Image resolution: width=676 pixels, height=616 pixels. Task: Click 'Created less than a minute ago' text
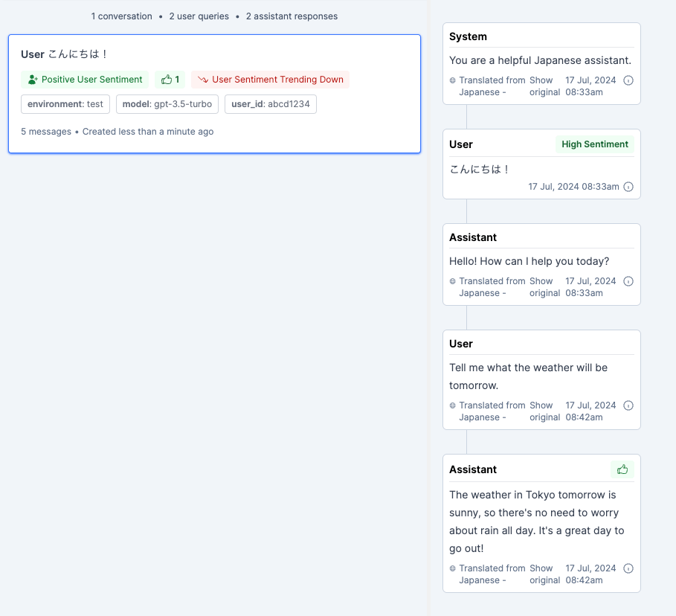(x=148, y=132)
